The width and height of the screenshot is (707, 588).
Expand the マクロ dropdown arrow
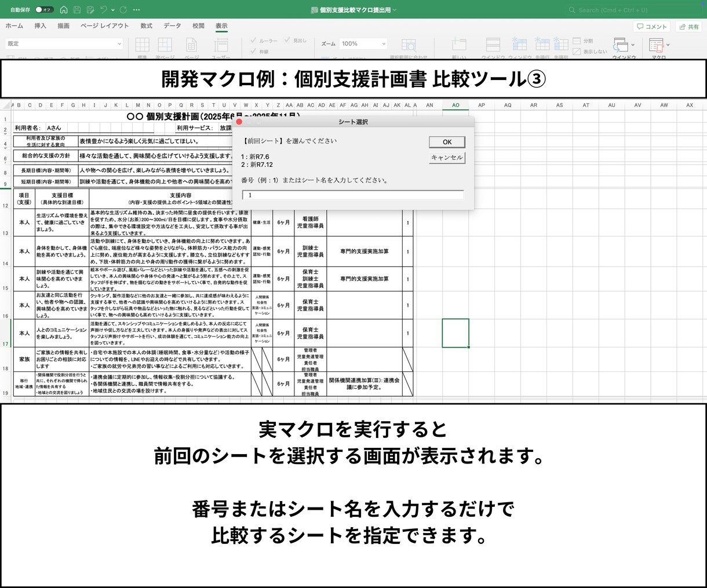click(x=668, y=45)
